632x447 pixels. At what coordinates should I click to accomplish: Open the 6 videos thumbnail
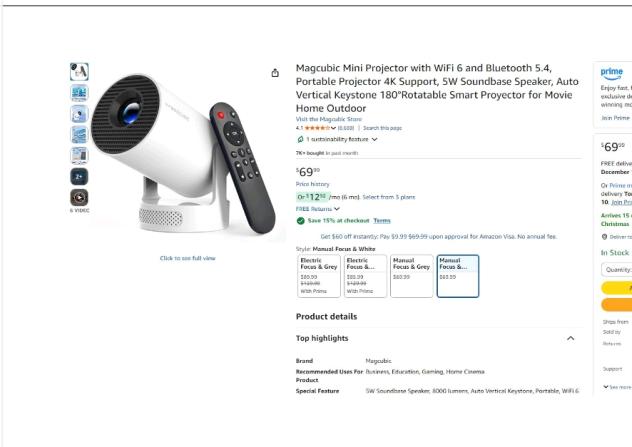(x=79, y=198)
